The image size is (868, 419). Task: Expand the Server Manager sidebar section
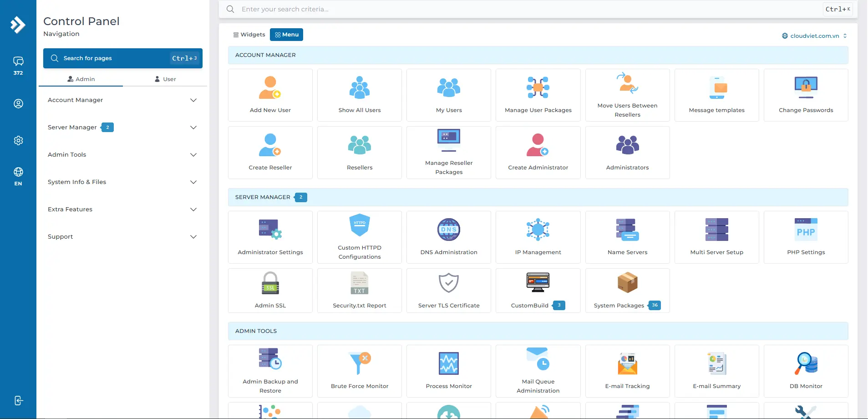click(x=122, y=127)
